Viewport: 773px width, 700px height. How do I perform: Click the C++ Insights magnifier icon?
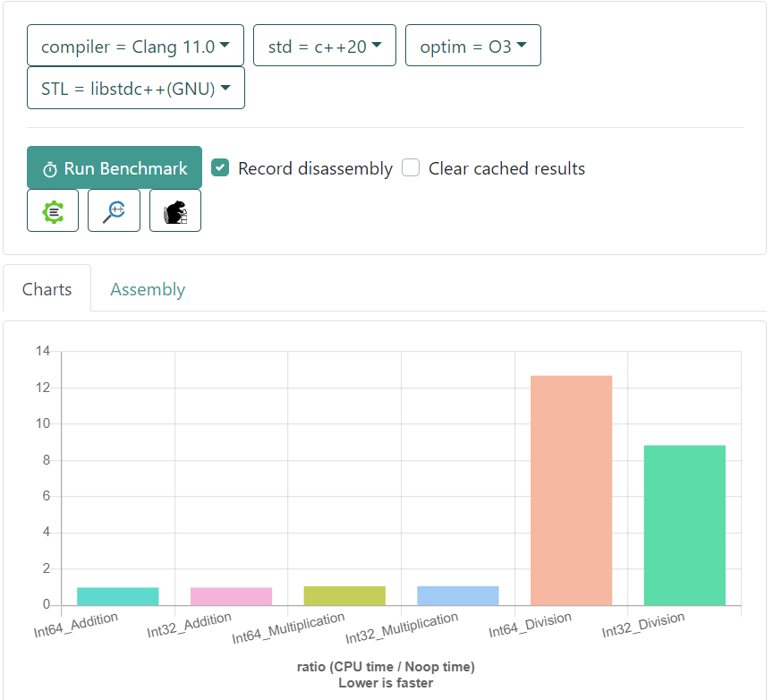[x=114, y=211]
